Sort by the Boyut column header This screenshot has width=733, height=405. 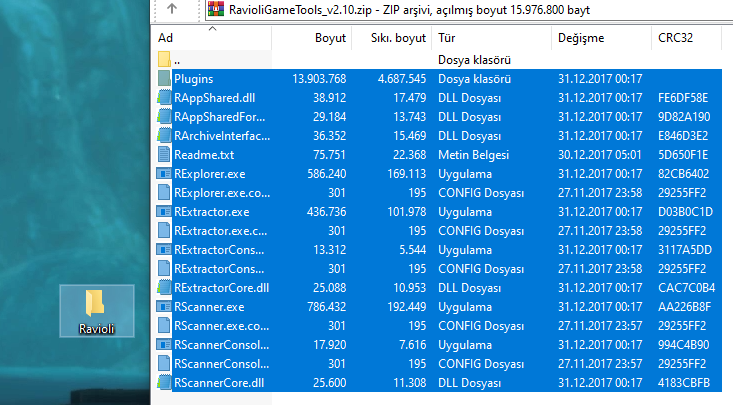[311, 38]
